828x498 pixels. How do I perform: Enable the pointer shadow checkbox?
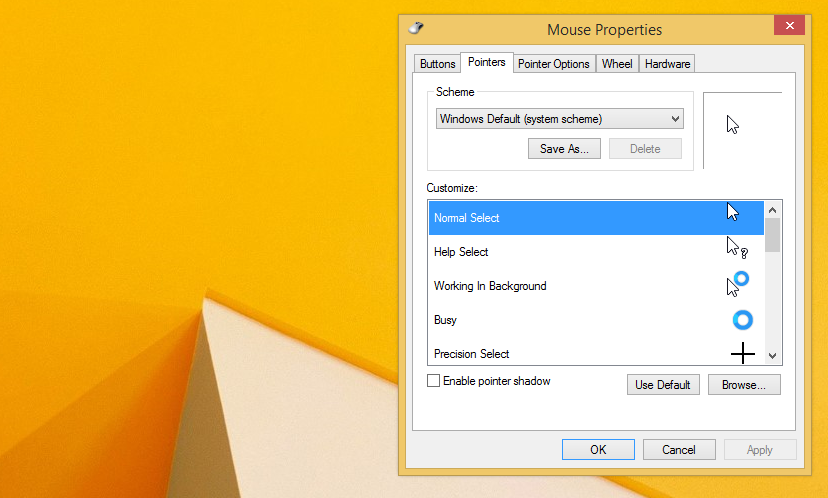[433, 381]
